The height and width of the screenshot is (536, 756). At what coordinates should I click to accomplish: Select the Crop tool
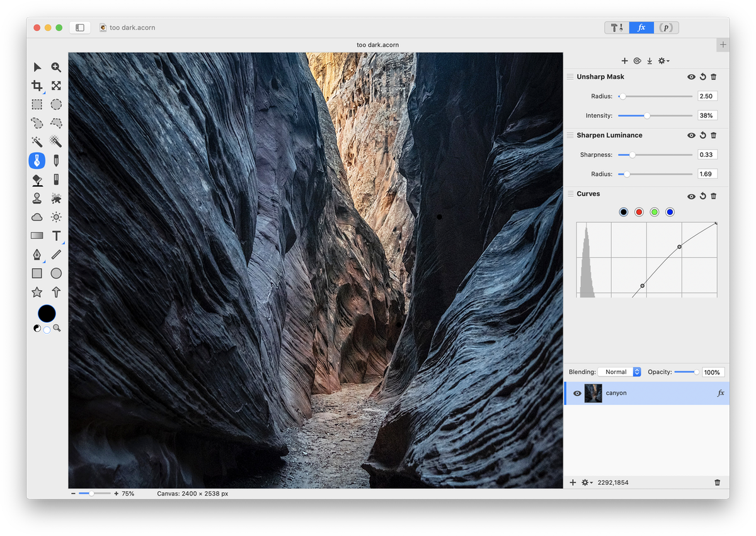[37, 86]
